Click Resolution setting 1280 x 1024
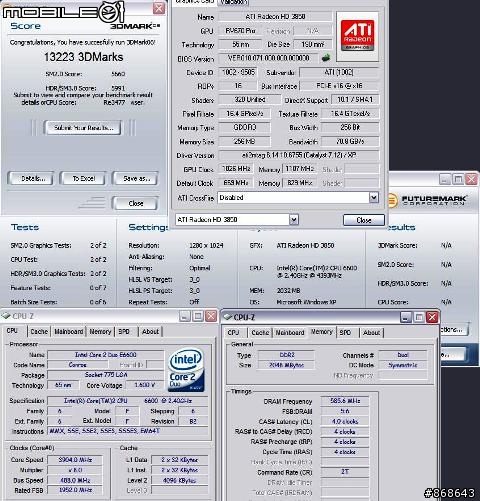 pyautogui.click(x=206, y=246)
